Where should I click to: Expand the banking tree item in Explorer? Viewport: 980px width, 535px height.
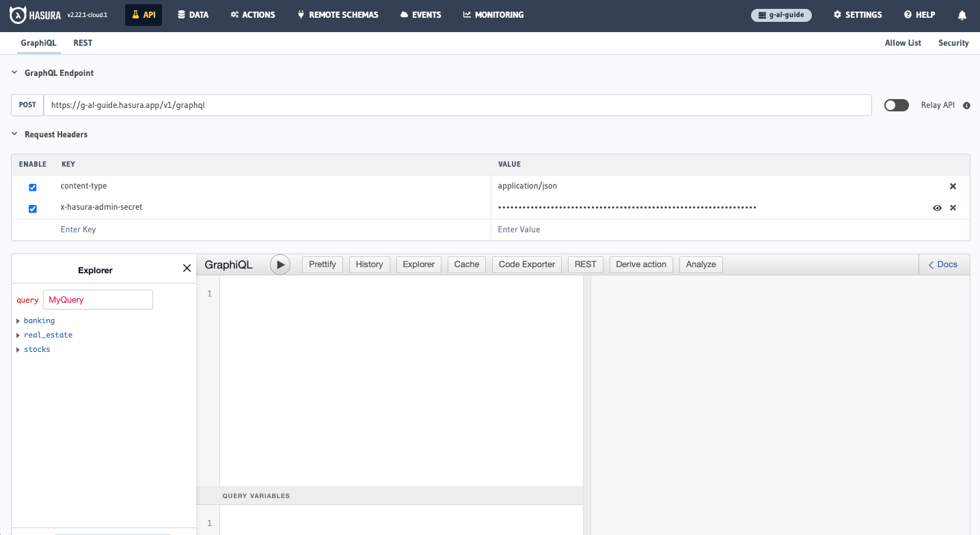[18, 320]
